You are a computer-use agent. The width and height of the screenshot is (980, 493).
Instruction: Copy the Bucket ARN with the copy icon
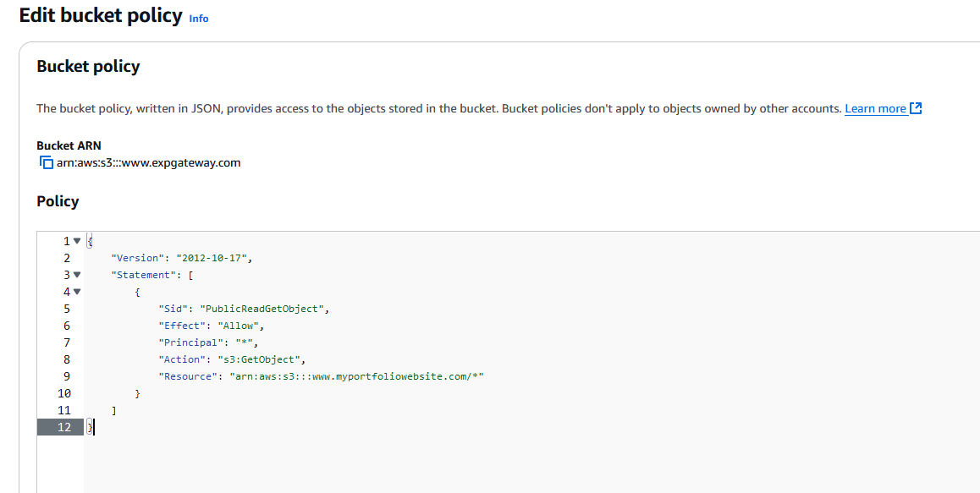pyautogui.click(x=46, y=163)
